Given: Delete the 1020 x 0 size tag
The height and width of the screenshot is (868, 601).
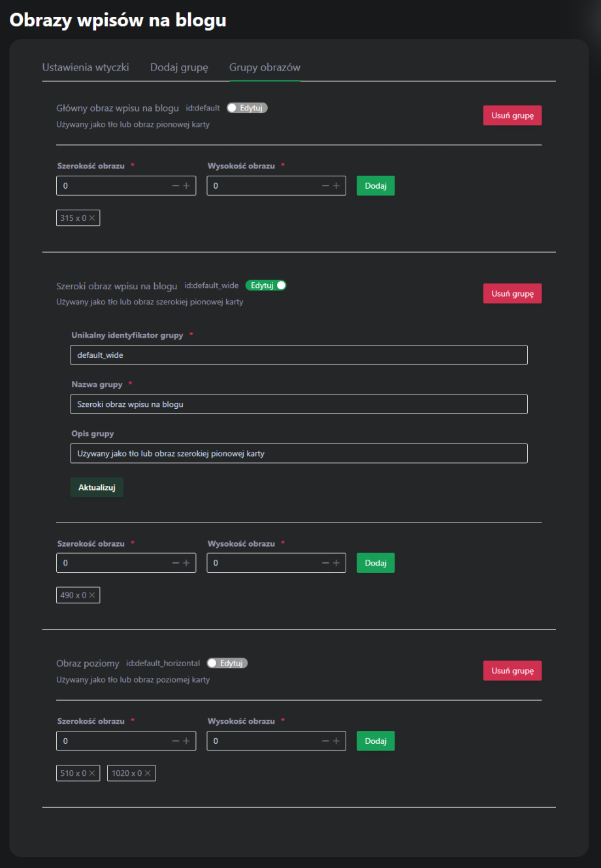Looking at the screenshot, I should 148,773.
